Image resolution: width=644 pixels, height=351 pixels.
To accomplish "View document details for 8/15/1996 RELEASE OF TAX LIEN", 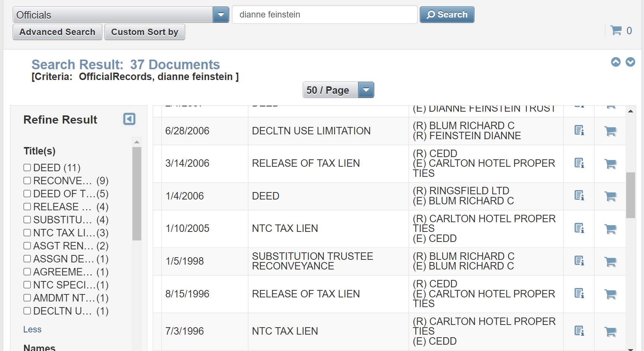I will 579,294.
